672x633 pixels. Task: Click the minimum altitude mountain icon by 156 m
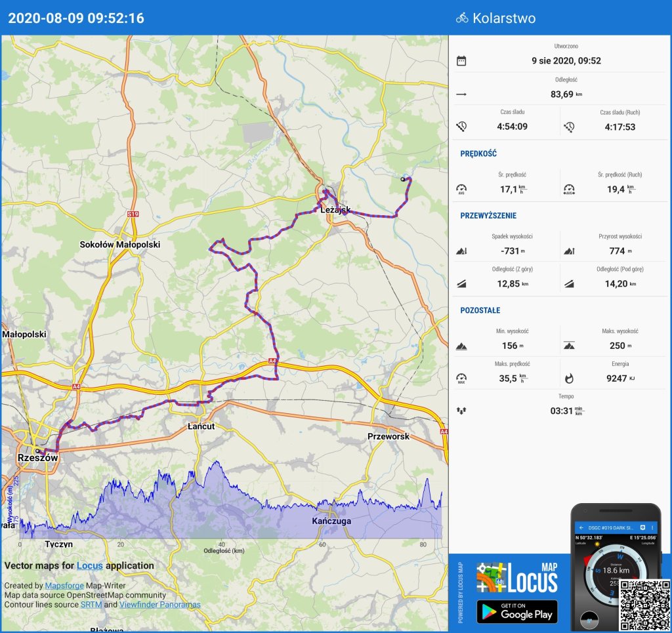pyautogui.click(x=461, y=346)
